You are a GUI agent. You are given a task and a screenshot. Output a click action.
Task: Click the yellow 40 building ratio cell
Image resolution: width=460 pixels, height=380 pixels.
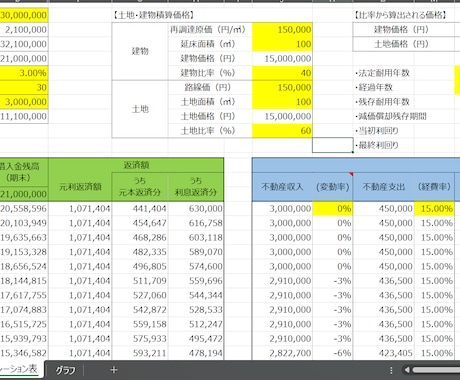282,73
